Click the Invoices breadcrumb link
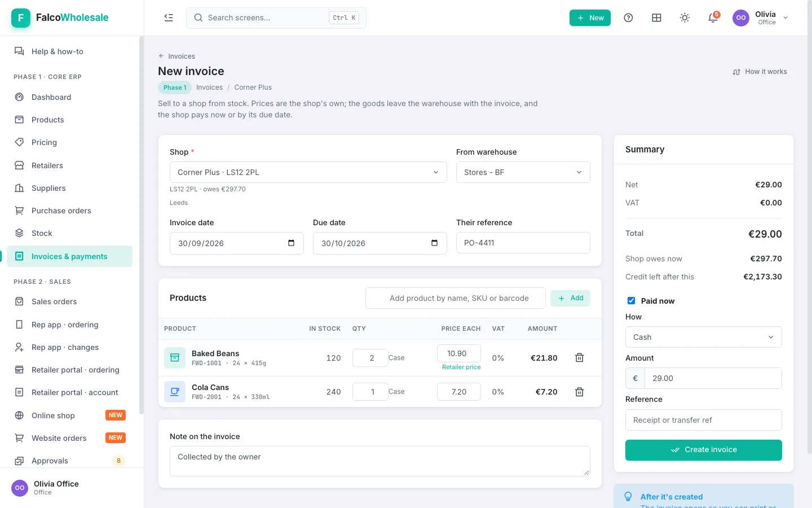 tap(209, 87)
